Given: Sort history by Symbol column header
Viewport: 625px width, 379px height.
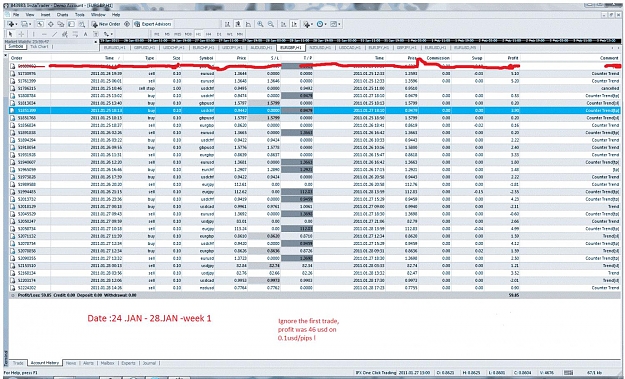Looking at the screenshot, I should 206,58.
